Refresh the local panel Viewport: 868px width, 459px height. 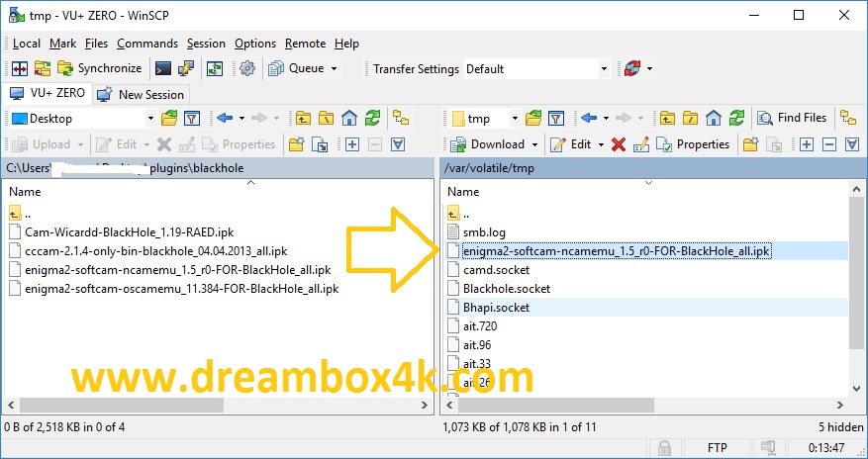pos(372,118)
